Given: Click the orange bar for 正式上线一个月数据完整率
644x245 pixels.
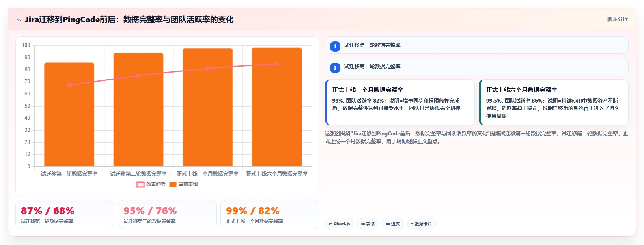Looking at the screenshot, I should tap(208, 107).
